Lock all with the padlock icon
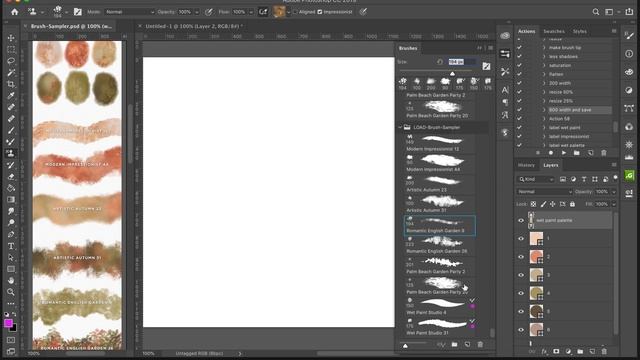This screenshot has height=360, width=640. click(x=572, y=204)
